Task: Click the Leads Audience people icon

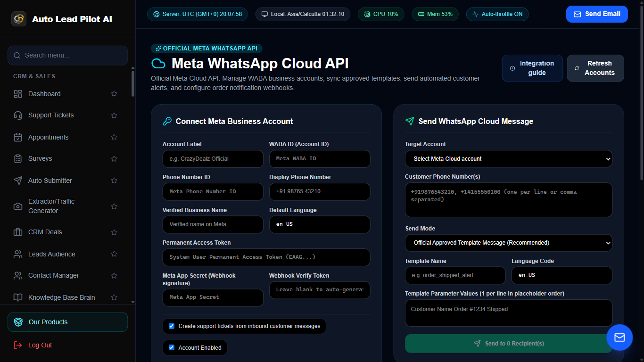Action: point(18,254)
